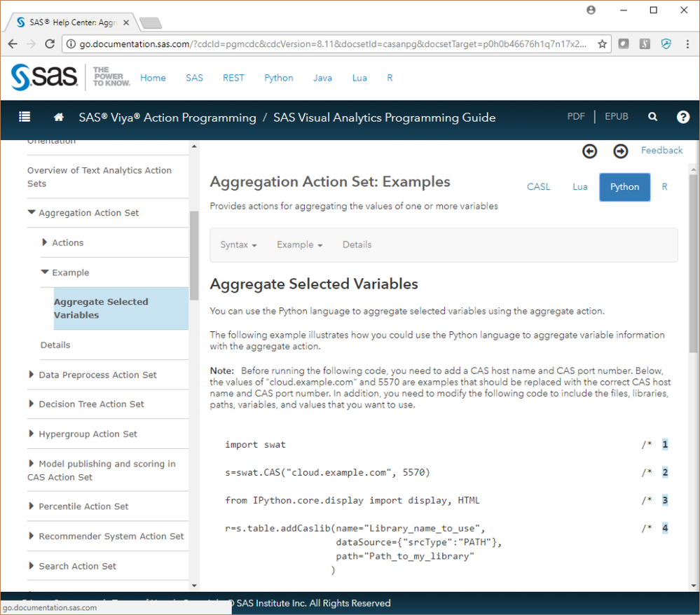
Task: Collapse the Example tree node
Action: (45, 272)
